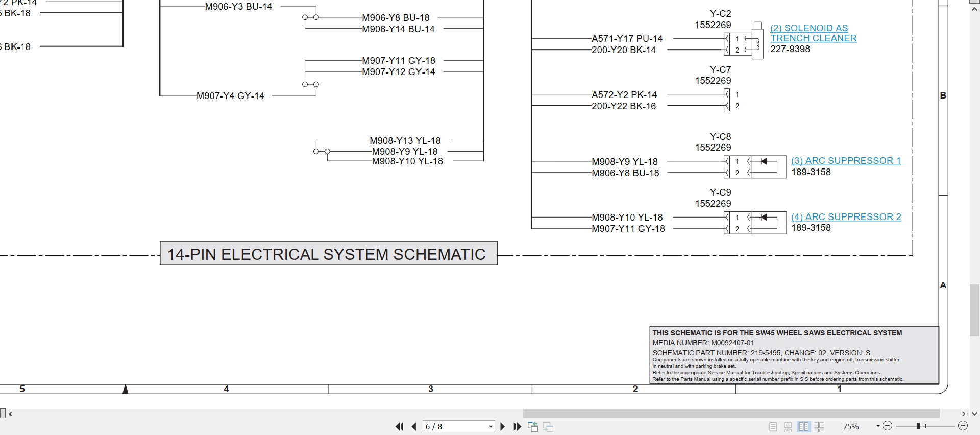This screenshot has width=980, height=435.
Task: Go to the first page
Action: (399, 426)
